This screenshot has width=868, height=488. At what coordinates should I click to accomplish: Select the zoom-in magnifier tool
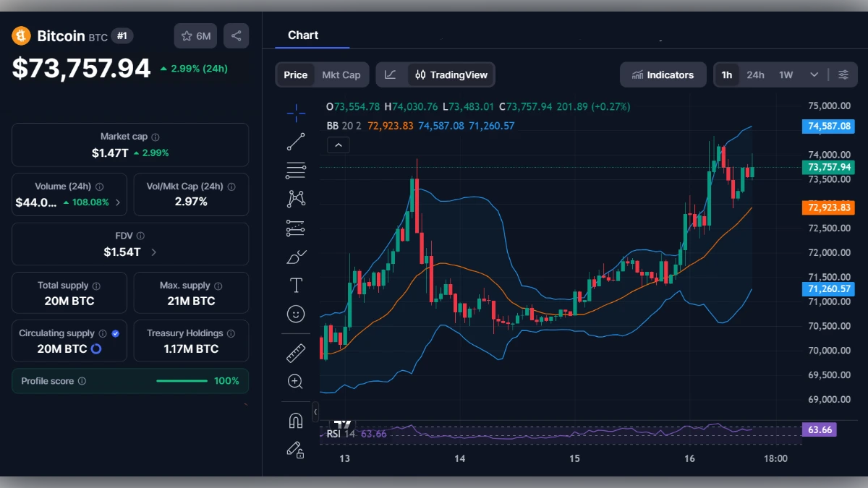296,382
